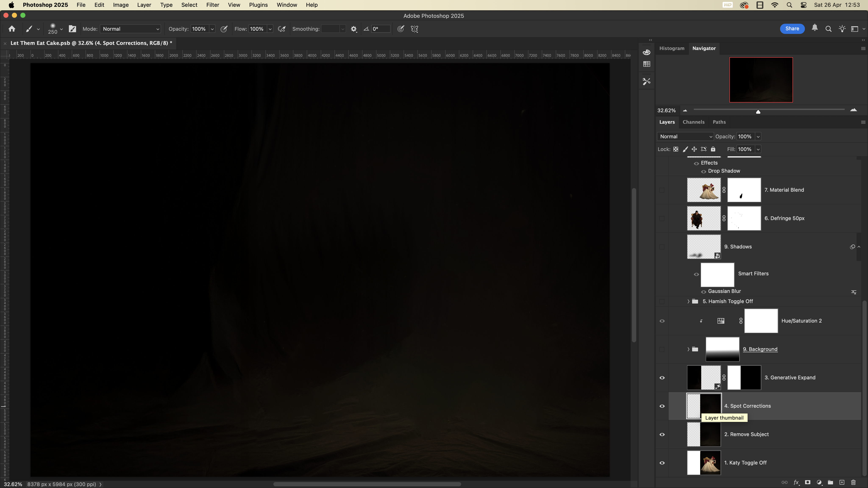The width and height of the screenshot is (868, 488).
Task: Click the lock all padlock icon
Action: [x=713, y=149]
